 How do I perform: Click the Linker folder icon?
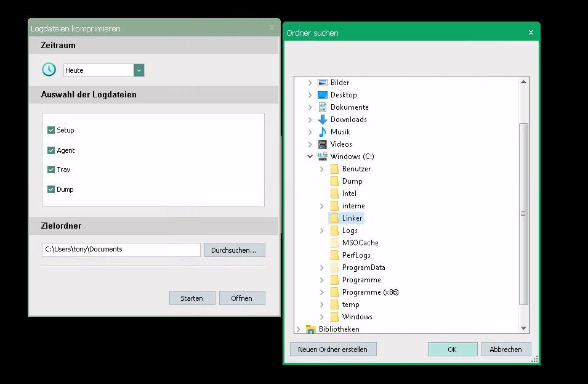point(334,218)
